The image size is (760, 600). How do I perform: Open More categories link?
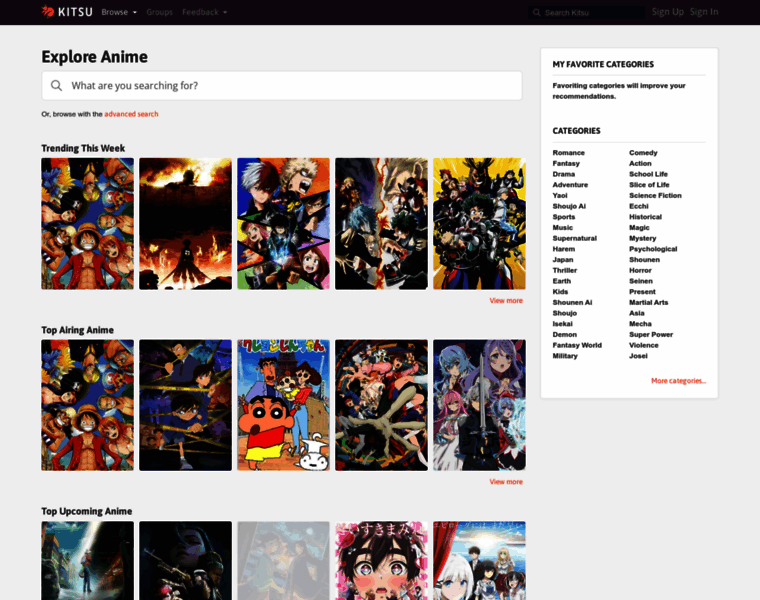[679, 381]
